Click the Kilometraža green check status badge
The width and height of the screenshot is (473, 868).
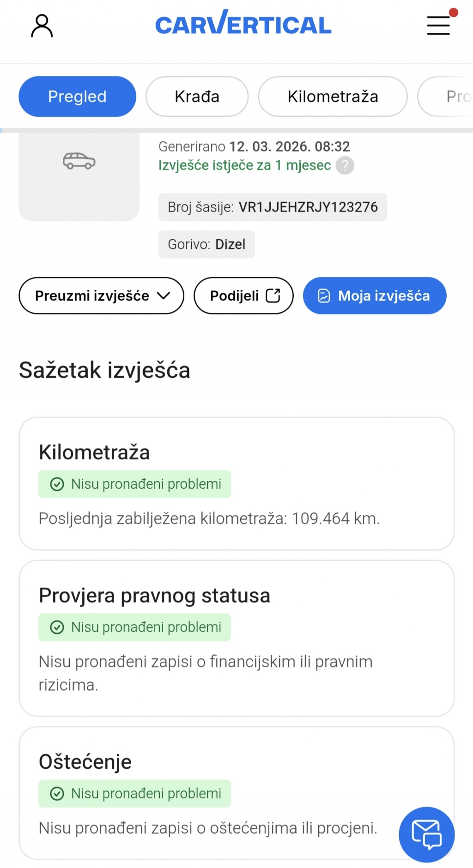coord(134,484)
